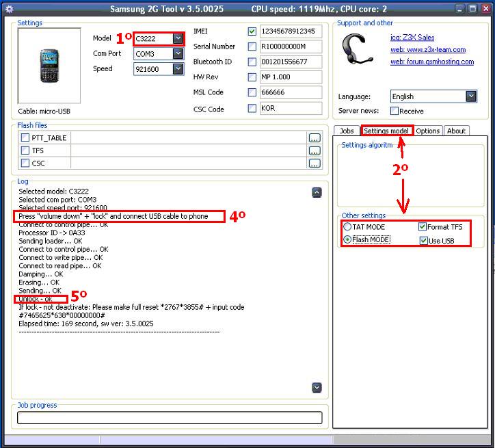Browse for PTT_TABLE flash file
The image size is (495, 448).
pyautogui.click(x=315, y=138)
